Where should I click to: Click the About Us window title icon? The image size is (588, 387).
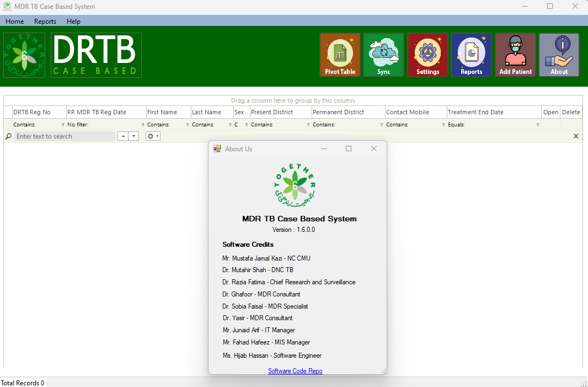tap(217, 149)
